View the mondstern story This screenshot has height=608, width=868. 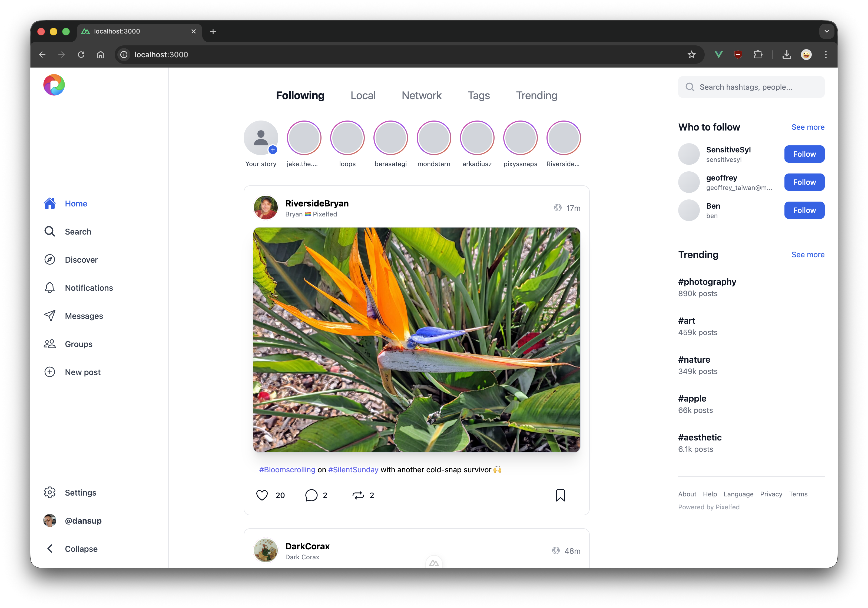[x=434, y=138]
